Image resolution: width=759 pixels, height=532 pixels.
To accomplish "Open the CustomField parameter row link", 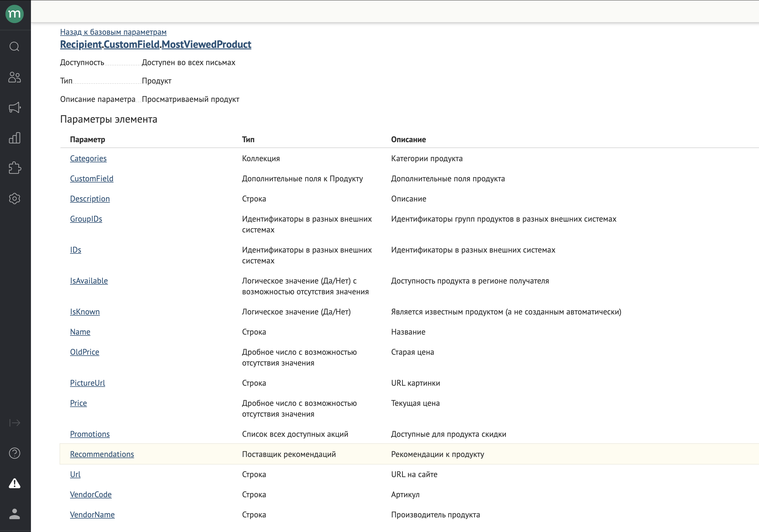I will click(x=92, y=178).
